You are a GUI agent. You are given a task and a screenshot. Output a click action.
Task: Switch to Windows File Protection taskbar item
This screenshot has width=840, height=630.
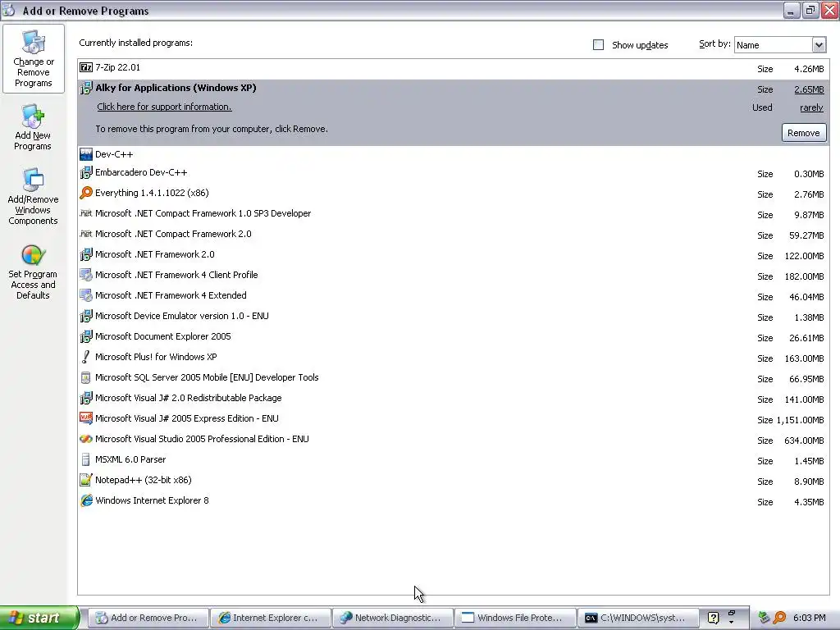pyautogui.click(x=514, y=618)
